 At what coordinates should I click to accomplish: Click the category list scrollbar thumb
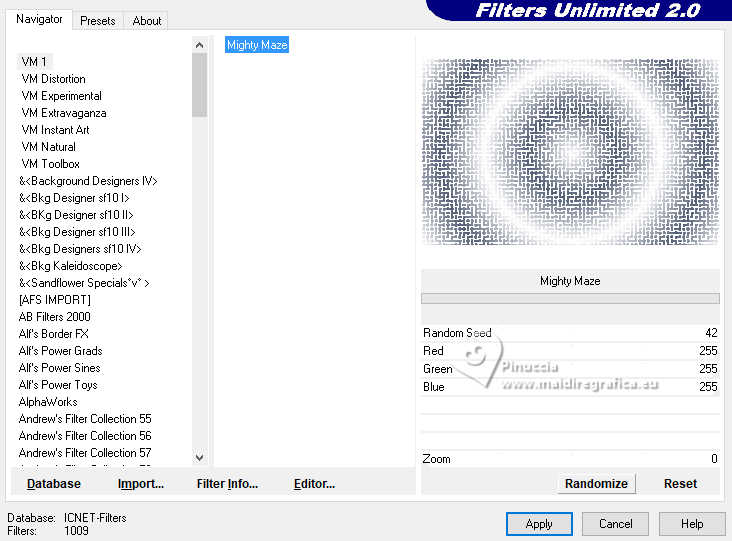click(x=199, y=85)
